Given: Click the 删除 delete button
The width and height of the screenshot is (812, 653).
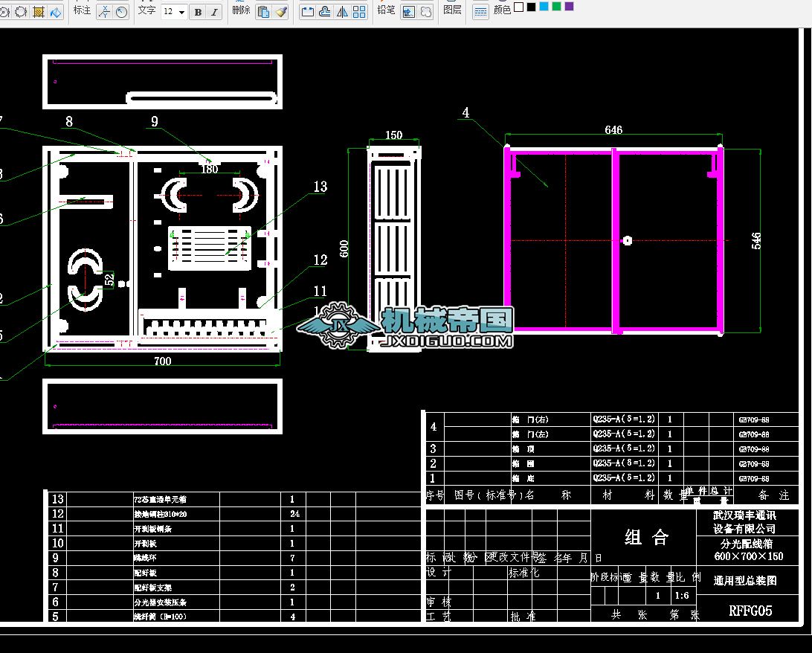Looking at the screenshot, I should pyautogui.click(x=241, y=10).
